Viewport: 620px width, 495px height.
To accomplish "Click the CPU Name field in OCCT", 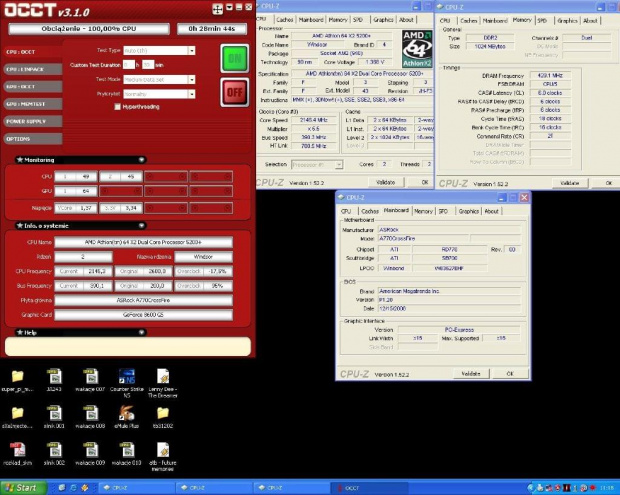I will (143, 242).
